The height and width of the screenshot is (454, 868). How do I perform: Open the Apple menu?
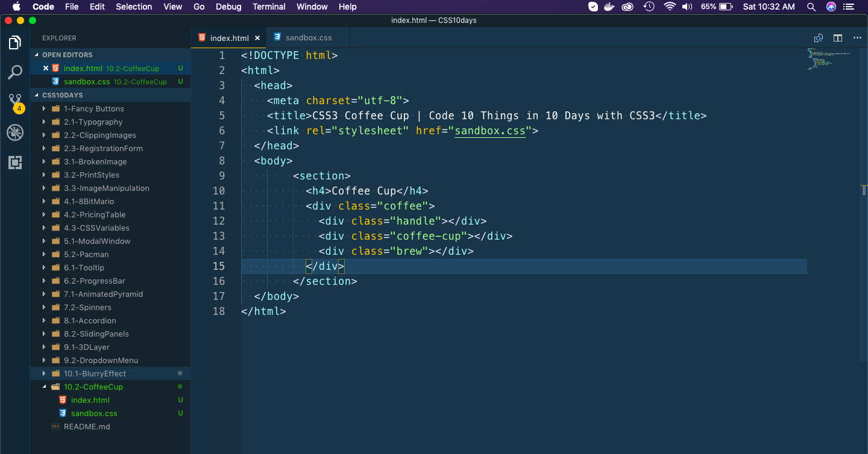[16, 7]
